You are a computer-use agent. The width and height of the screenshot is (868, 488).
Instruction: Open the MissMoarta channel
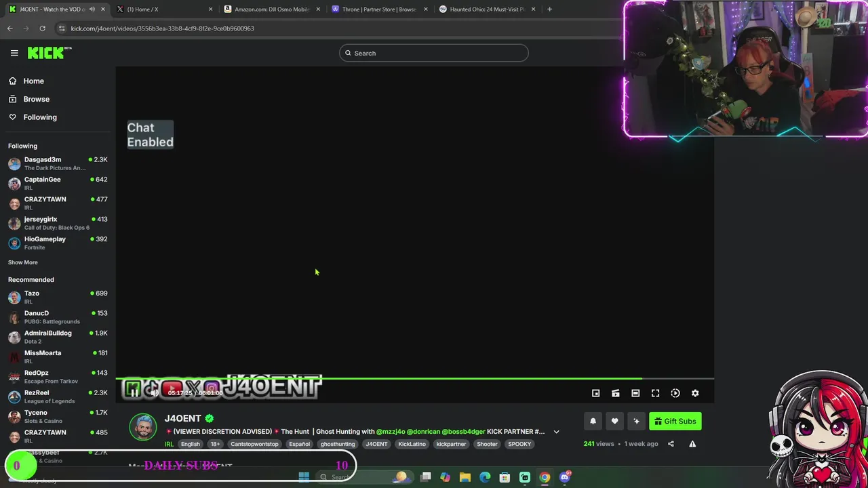click(x=57, y=357)
